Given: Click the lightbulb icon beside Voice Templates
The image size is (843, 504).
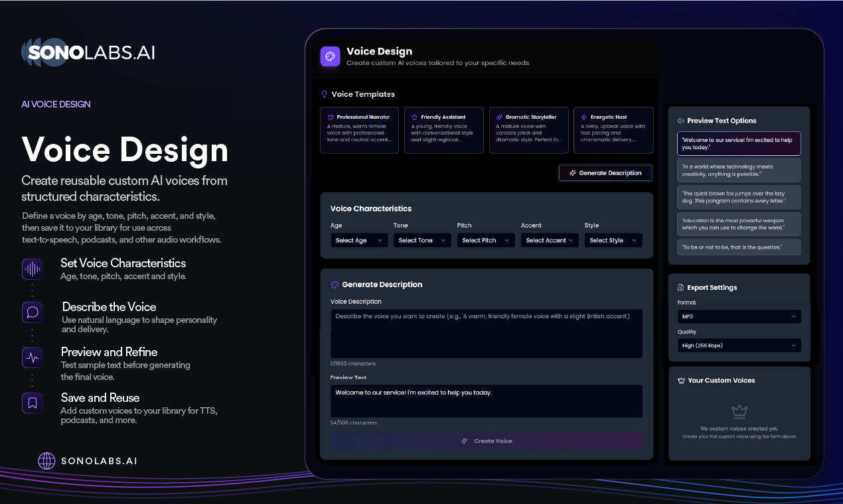Looking at the screenshot, I should [x=325, y=94].
